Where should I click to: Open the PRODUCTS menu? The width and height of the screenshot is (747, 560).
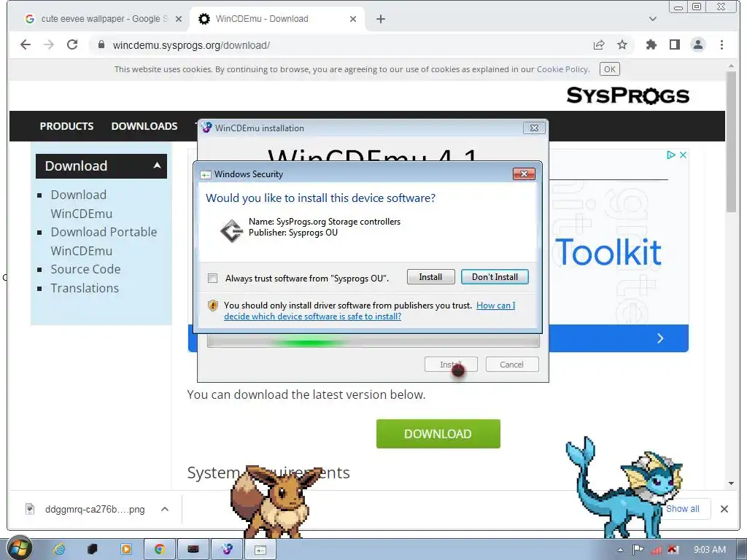(x=66, y=126)
